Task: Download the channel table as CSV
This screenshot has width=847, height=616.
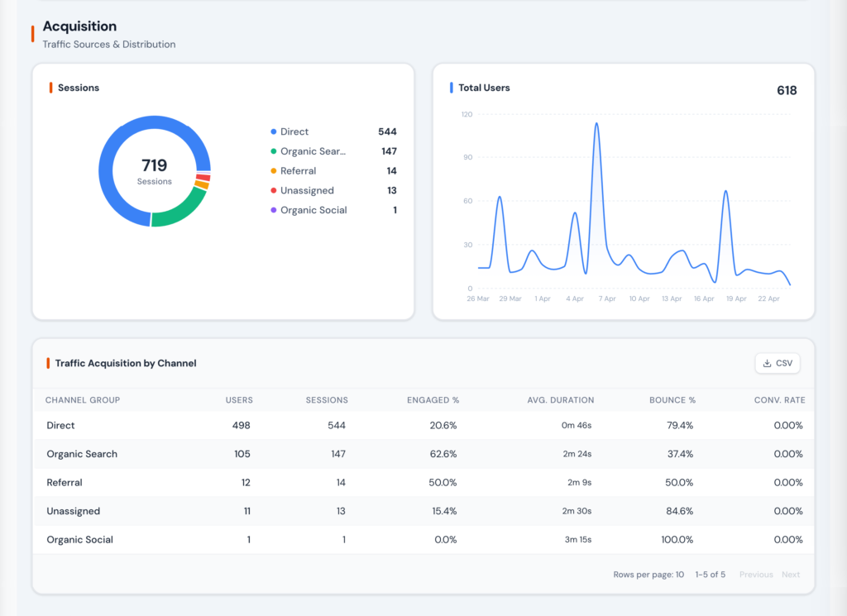Action: pos(777,362)
